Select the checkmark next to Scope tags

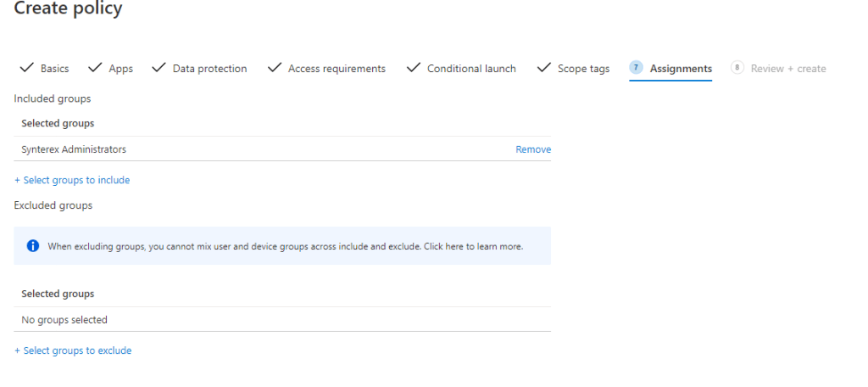pyautogui.click(x=544, y=68)
